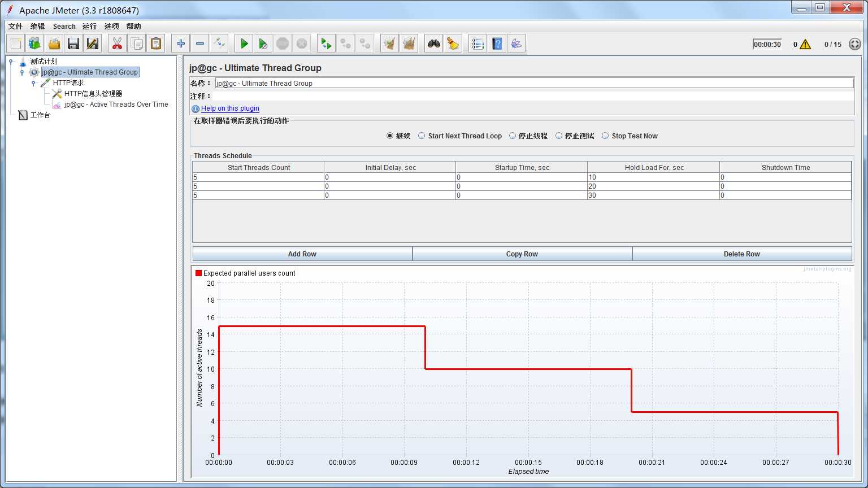Open the 帮助 menu
Image resolution: width=868 pixels, height=488 pixels.
[x=134, y=27]
